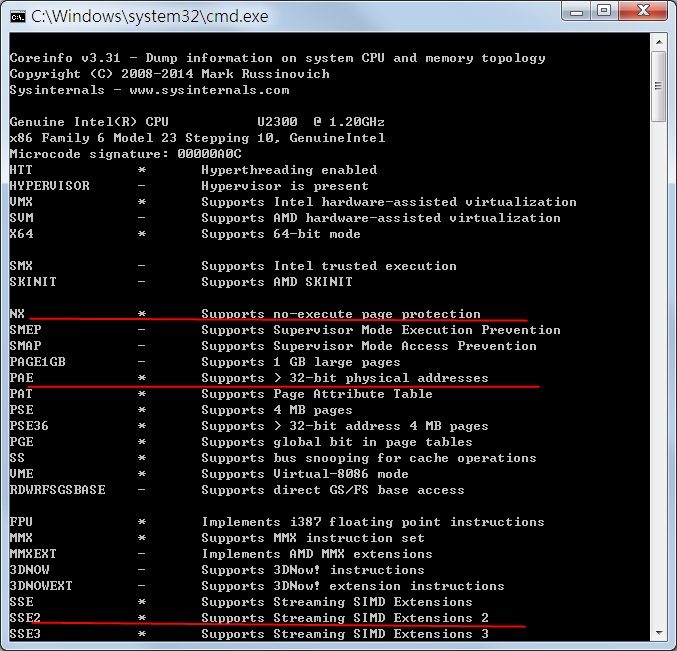Viewport: 677px width, 651px height.
Task: Click 'Genuine Intel(R) CPU U2300' line
Action: (x=197, y=122)
